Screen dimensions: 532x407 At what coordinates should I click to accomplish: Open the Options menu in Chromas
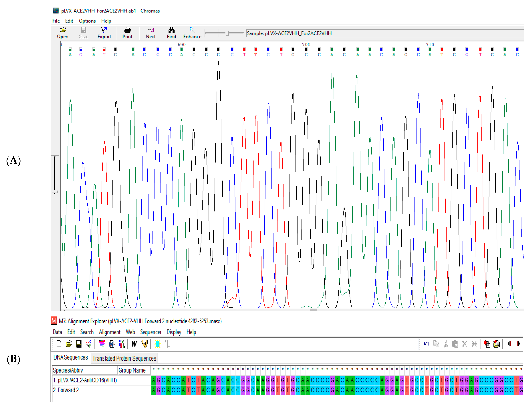coord(87,21)
